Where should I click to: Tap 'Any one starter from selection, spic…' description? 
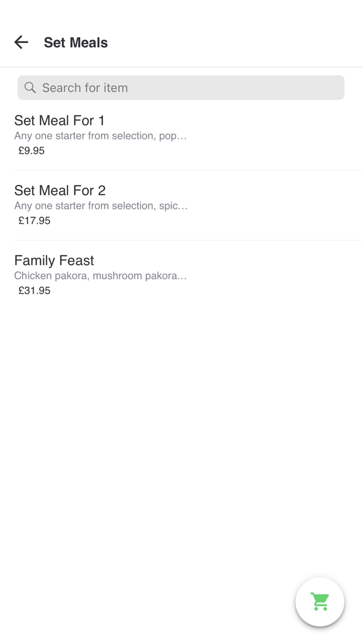click(101, 206)
